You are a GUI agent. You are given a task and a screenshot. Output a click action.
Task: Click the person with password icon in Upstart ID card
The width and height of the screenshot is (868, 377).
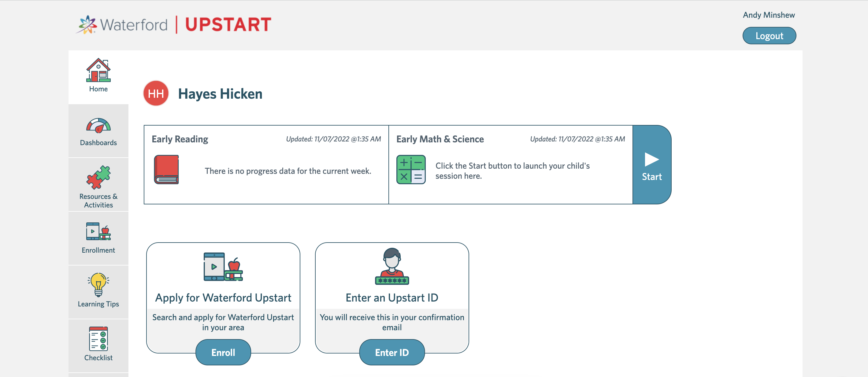click(x=392, y=266)
